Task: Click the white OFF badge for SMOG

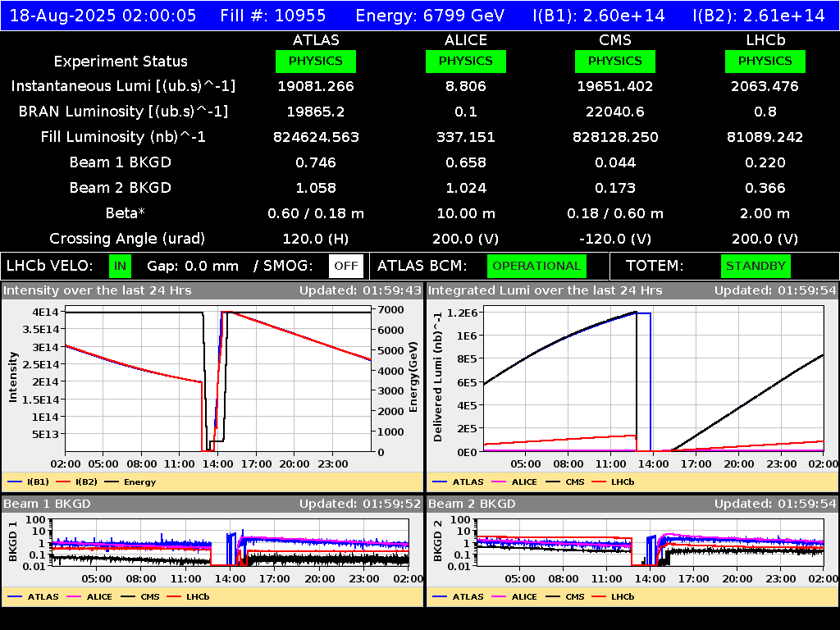Action: click(346, 266)
